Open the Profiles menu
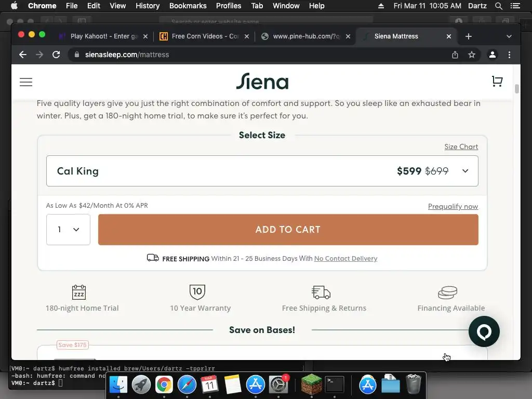Viewport: 532px width, 399px height. click(x=229, y=6)
